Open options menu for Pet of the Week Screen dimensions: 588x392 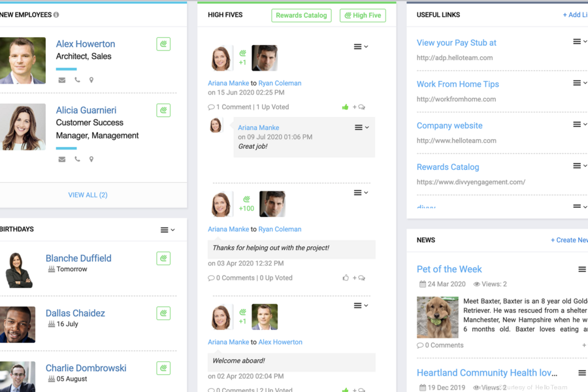pyautogui.click(x=581, y=269)
